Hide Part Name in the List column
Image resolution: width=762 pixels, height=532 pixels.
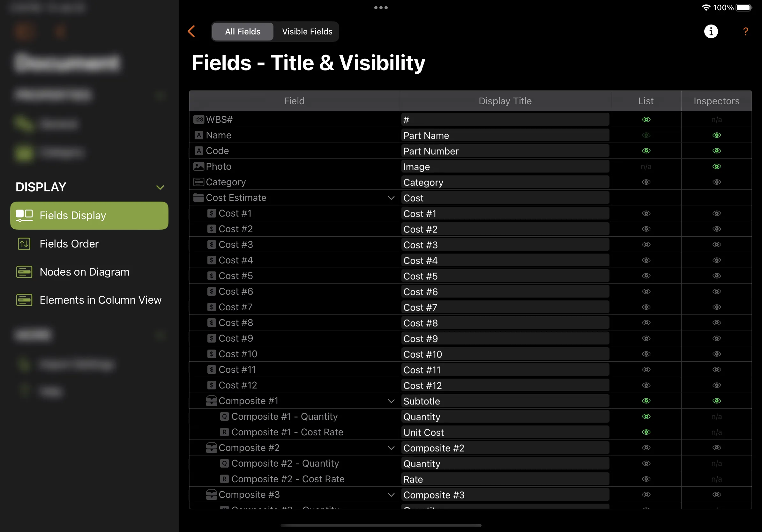coord(646,135)
